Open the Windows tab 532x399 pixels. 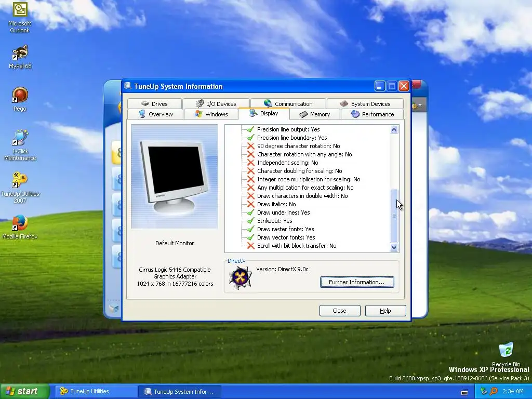[211, 114]
